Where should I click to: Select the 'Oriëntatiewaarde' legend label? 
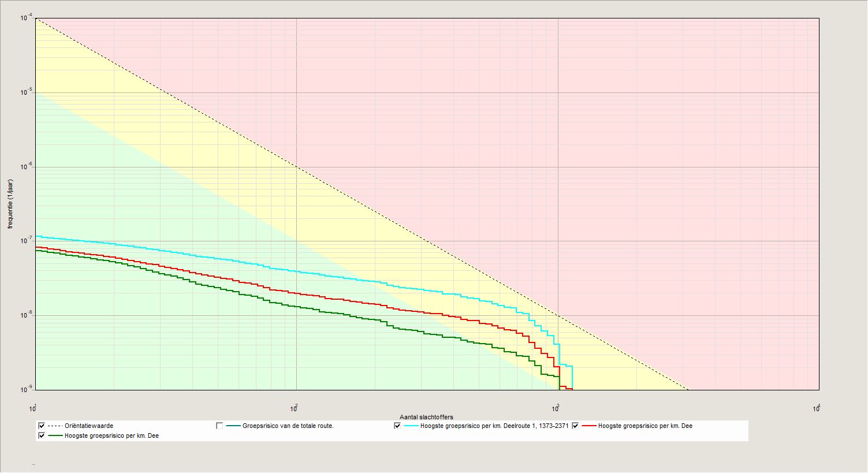coord(89,426)
